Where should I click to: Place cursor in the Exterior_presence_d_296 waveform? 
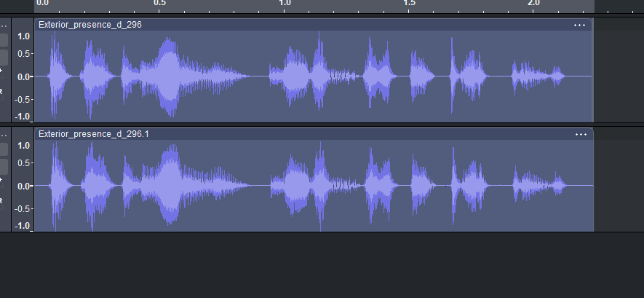tap(314, 77)
